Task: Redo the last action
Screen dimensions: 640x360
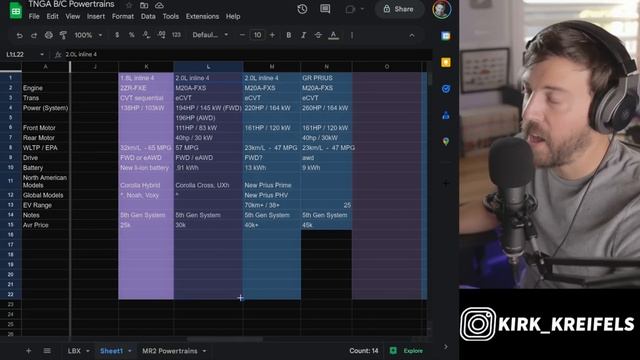Action: point(34,36)
